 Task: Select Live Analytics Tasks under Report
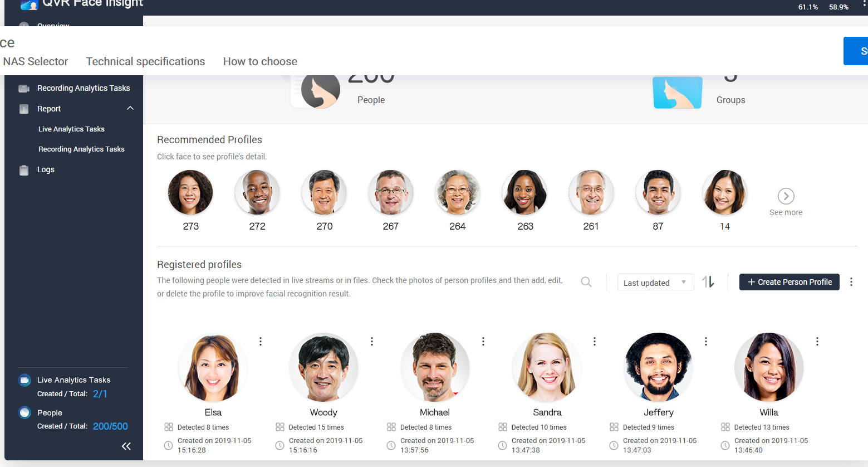(x=71, y=129)
